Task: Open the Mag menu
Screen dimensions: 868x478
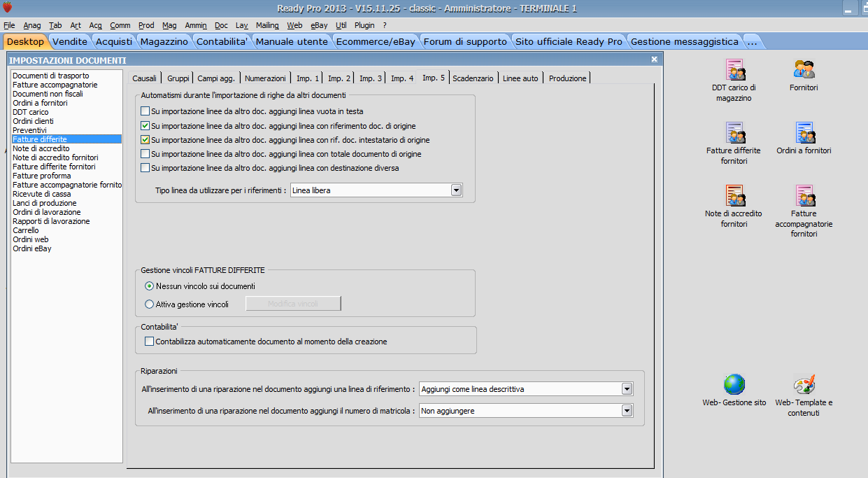Action: tap(169, 25)
